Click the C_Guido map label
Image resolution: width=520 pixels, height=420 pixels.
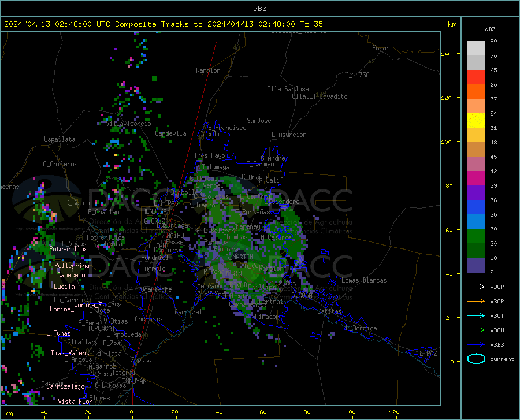77,203
